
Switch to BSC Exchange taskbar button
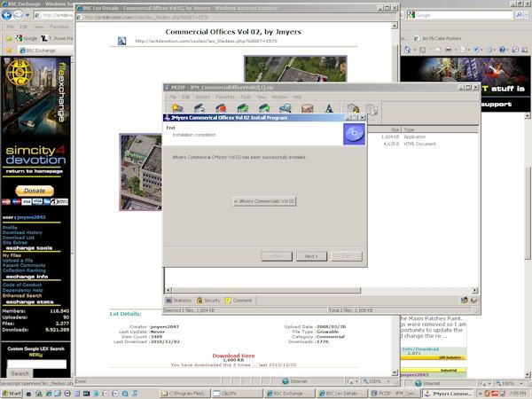(x=290, y=394)
